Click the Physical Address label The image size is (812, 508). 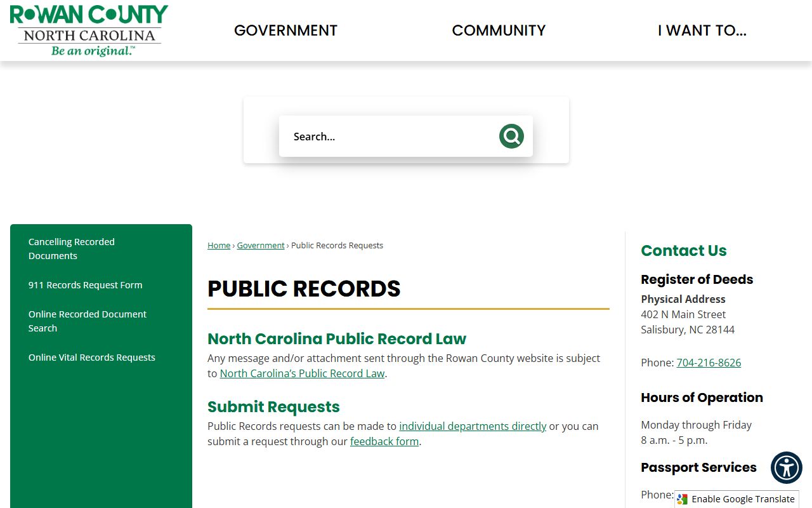pos(683,299)
